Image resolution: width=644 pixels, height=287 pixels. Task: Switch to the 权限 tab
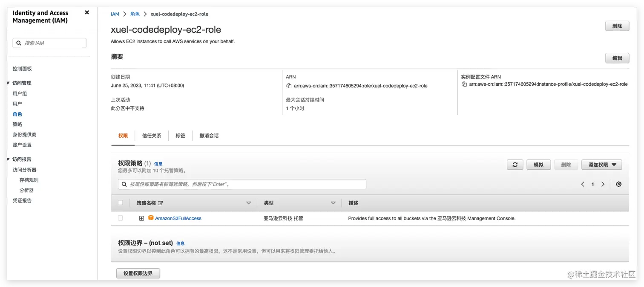[123, 136]
